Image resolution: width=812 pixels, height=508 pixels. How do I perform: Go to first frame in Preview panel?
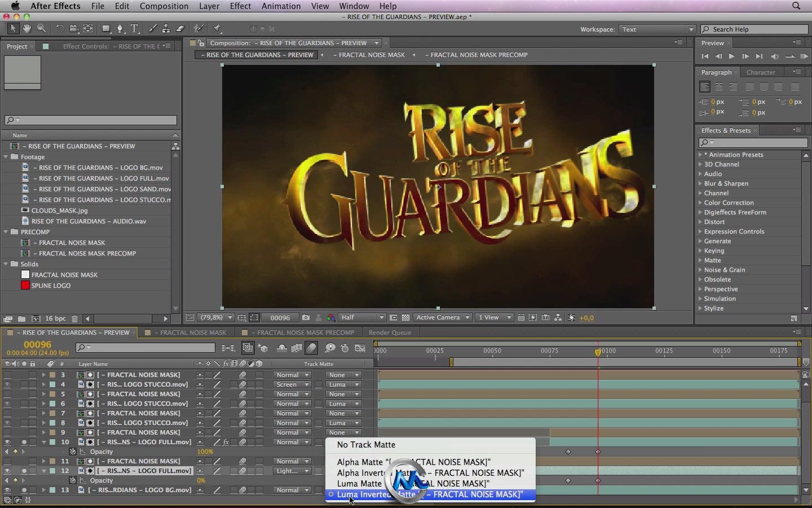click(x=705, y=56)
